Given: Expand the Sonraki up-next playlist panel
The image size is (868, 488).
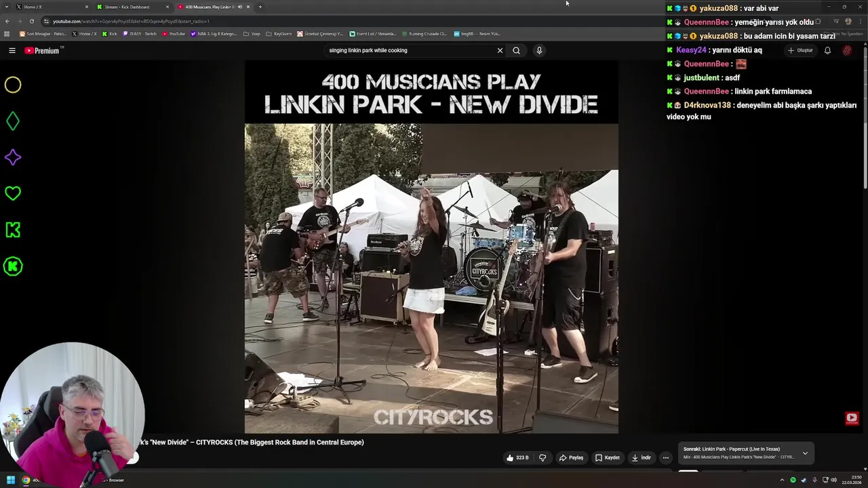Looking at the screenshot, I should pyautogui.click(x=805, y=453).
